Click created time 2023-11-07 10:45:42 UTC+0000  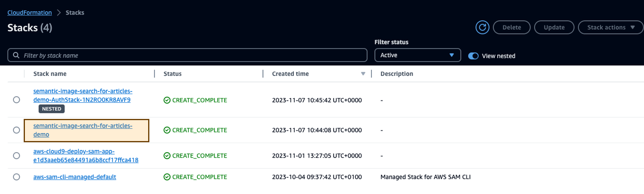pos(317,100)
